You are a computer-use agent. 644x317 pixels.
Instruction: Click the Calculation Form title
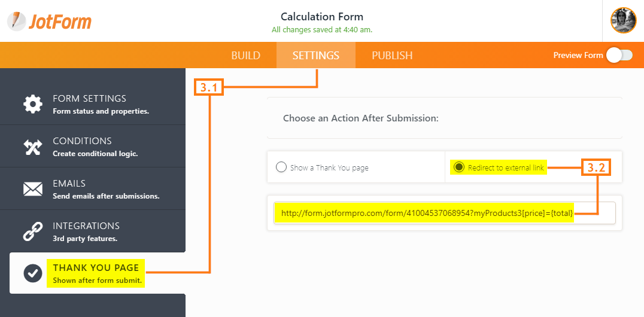click(x=322, y=17)
